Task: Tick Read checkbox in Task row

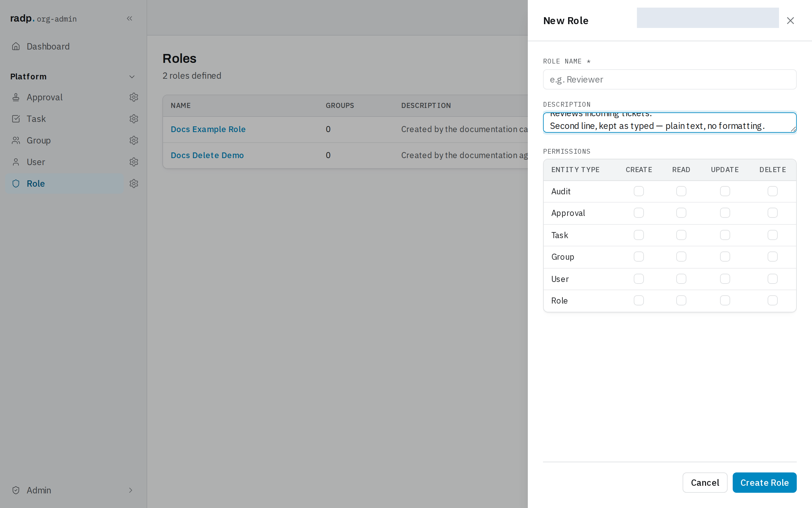Action: (681, 235)
